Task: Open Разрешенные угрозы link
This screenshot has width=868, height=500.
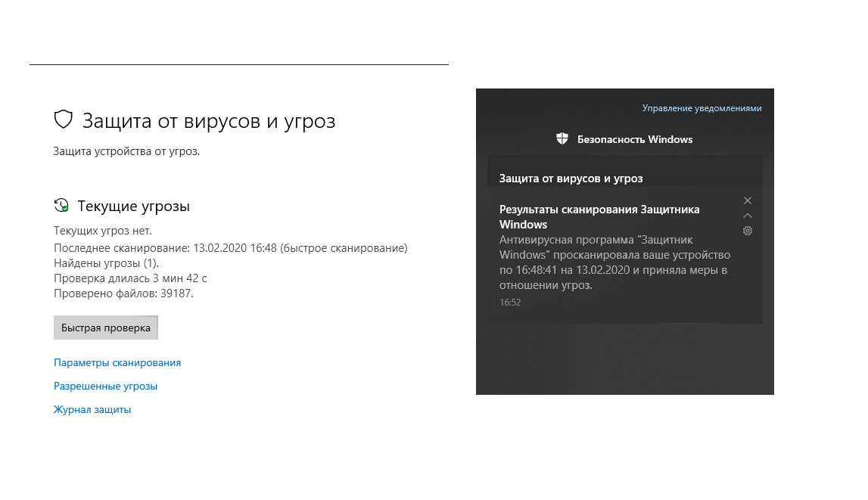Action: point(106,386)
